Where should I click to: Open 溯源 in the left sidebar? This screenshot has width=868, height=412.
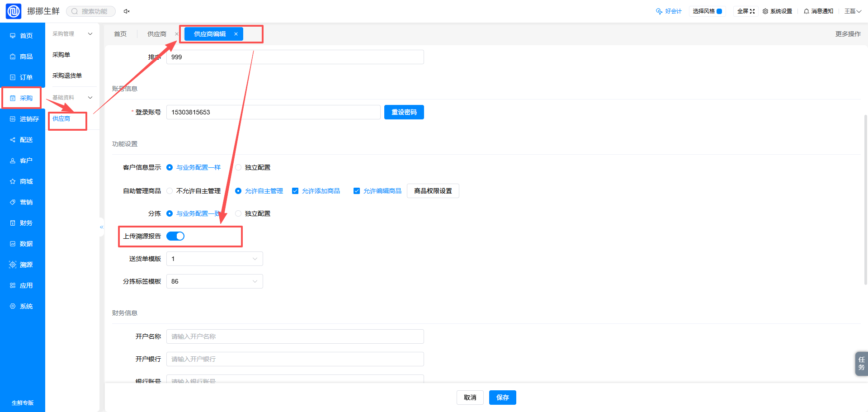pos(22,265)
